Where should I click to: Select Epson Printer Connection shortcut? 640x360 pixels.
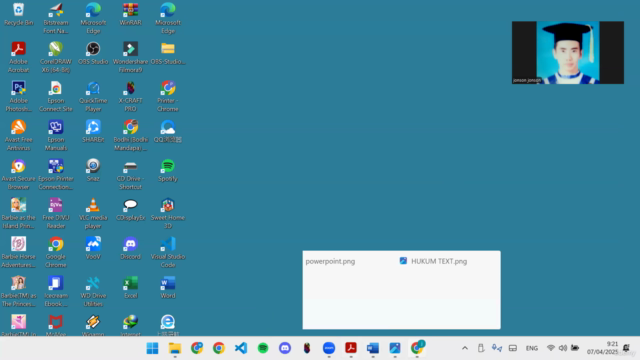(x=56, y=174)
